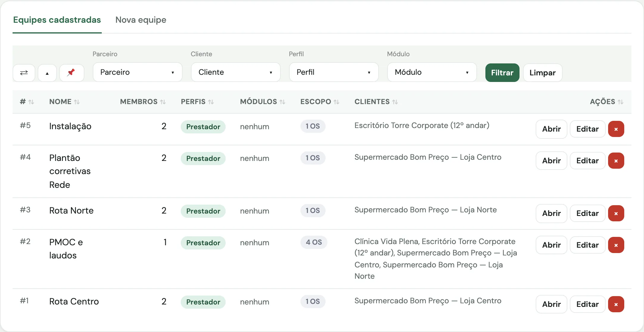This screenshot has height=332, width=644.
Task: Edit the Rota Centro team
Action: point(587,304)
